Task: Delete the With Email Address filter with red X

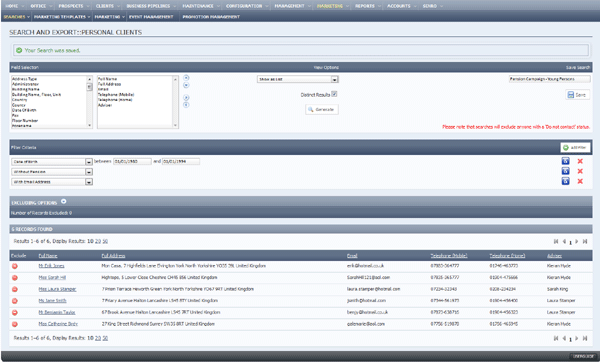Action: point(580,181)
